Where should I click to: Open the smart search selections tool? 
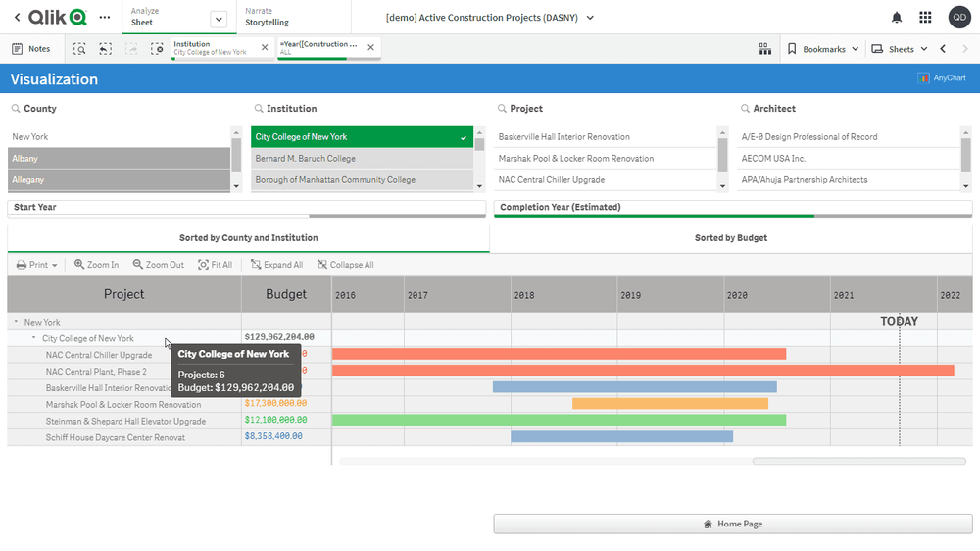[79, 49]
